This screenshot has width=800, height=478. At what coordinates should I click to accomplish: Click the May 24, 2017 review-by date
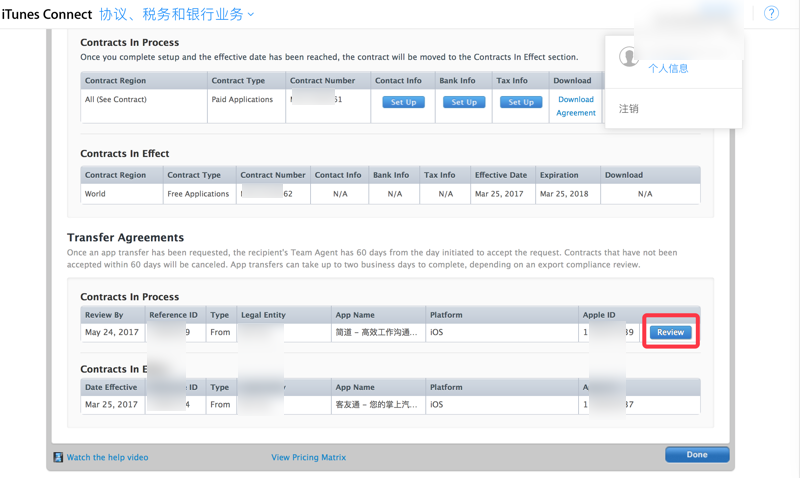(112, 332)
